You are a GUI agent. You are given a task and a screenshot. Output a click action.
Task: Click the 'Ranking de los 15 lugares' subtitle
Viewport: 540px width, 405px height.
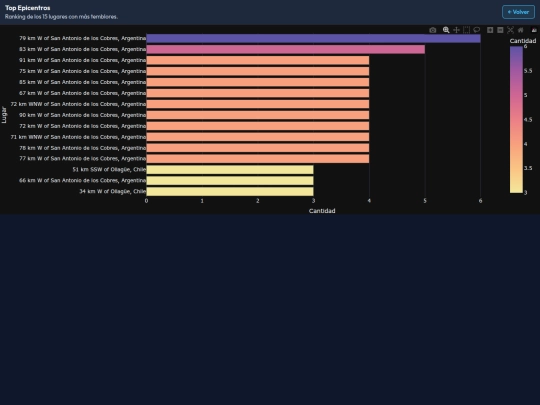coord(61,17)
